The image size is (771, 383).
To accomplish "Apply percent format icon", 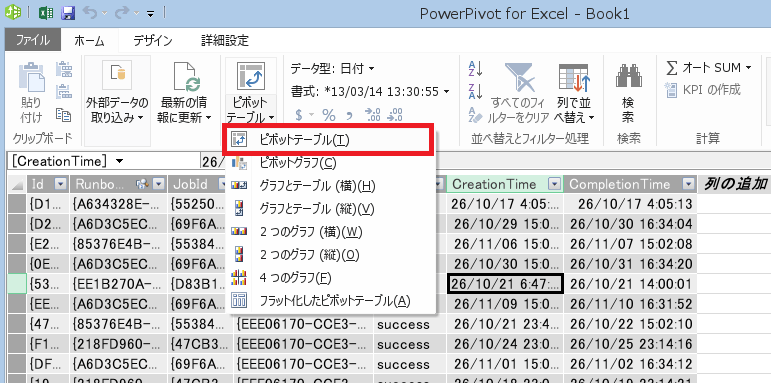I will pos(328,115).
